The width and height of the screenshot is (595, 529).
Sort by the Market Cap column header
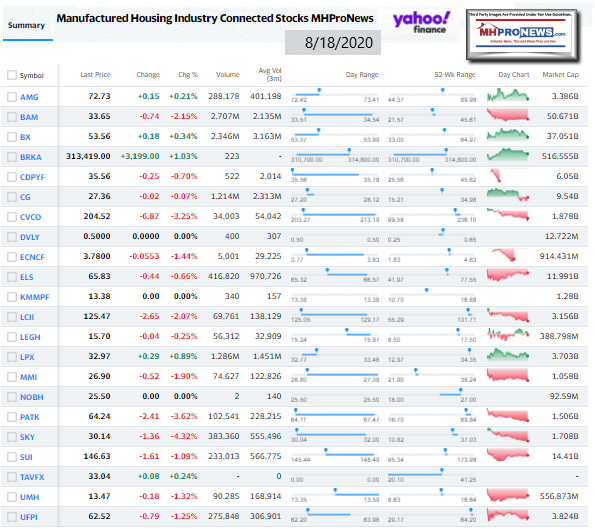560,75
